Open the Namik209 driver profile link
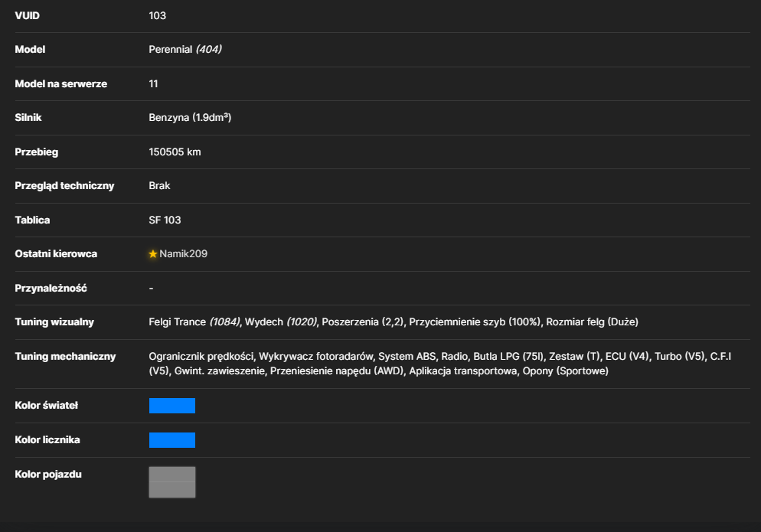 [x=183, y=254]
